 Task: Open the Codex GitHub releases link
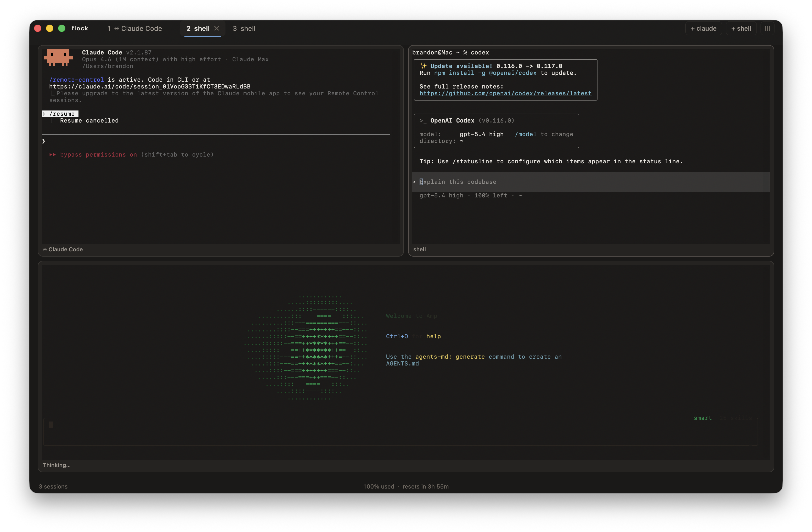click(x=505, y=93)
